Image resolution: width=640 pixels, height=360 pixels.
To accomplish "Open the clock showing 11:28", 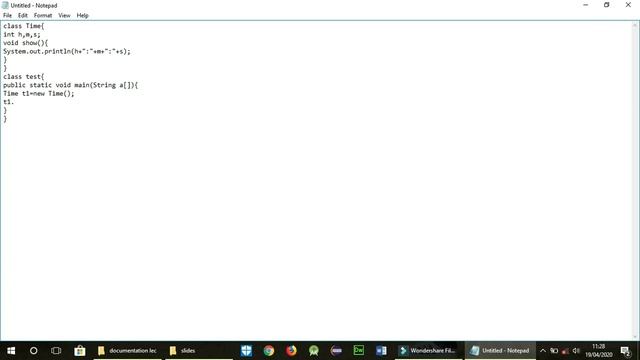I will point(598,351).
